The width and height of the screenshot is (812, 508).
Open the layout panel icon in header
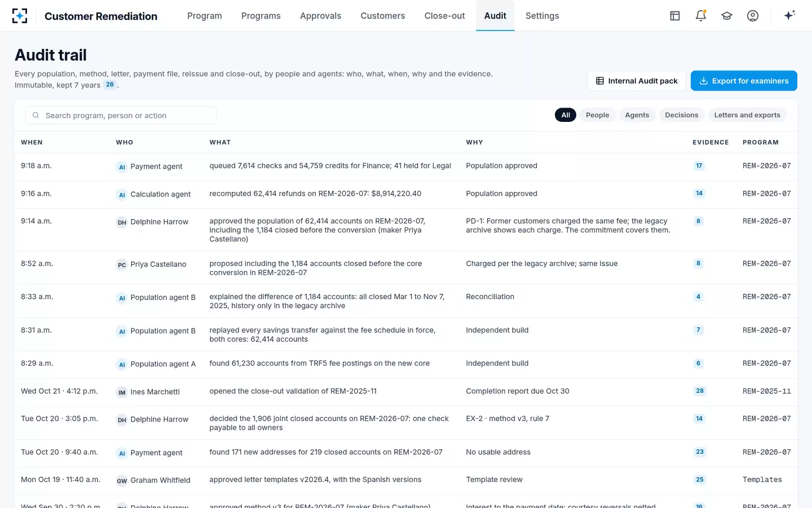pos(675,16)
